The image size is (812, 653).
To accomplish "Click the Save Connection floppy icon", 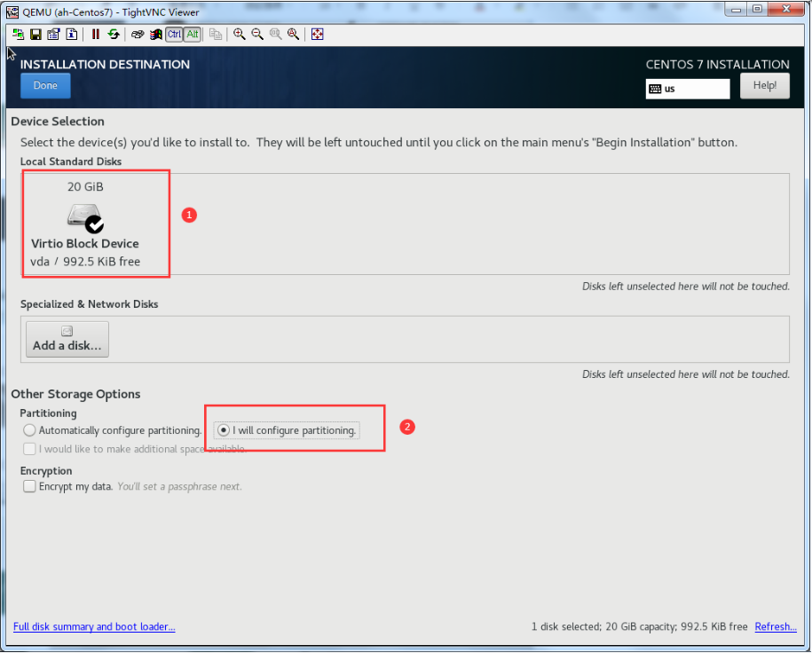I will point(35,35).
